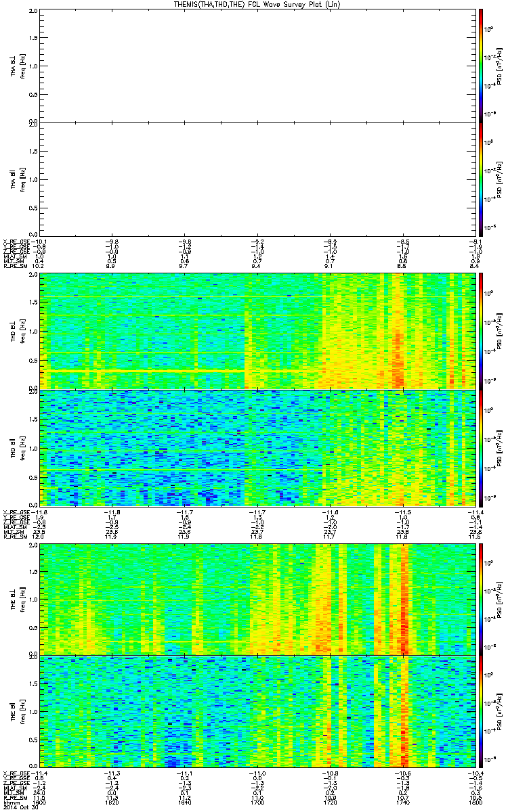Click inside the THE B-parallel spectrogram

click(257, 711)
